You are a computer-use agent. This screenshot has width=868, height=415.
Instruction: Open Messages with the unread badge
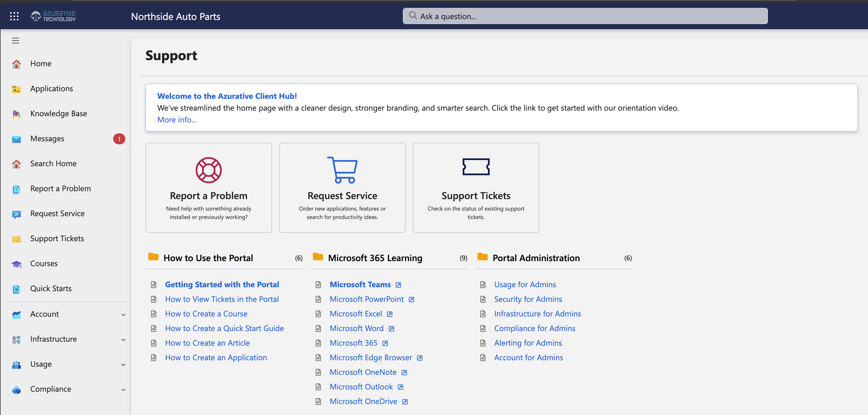pyautogui.click(x=47, y=138)
